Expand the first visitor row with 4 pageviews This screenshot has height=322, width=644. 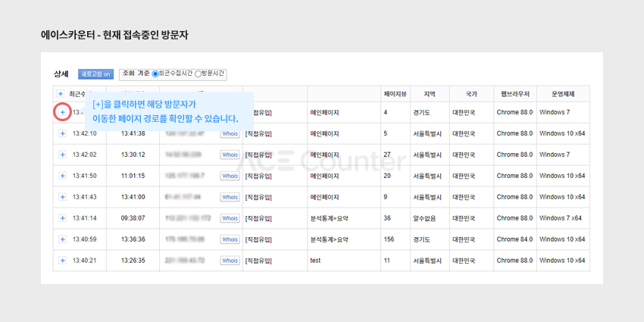point(62,112)
